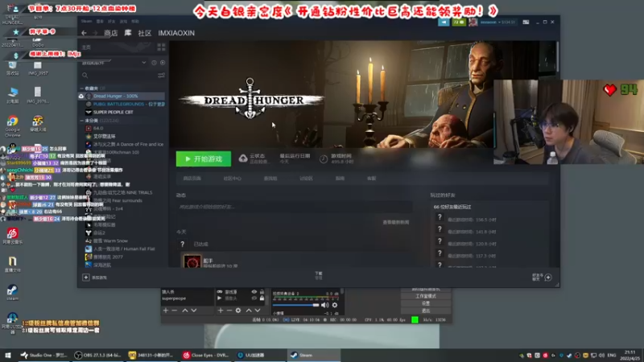Image resolution: width=644 pixels, height=362 pixels.
Task: Open Windows Start button
Action: pos(8,355)
